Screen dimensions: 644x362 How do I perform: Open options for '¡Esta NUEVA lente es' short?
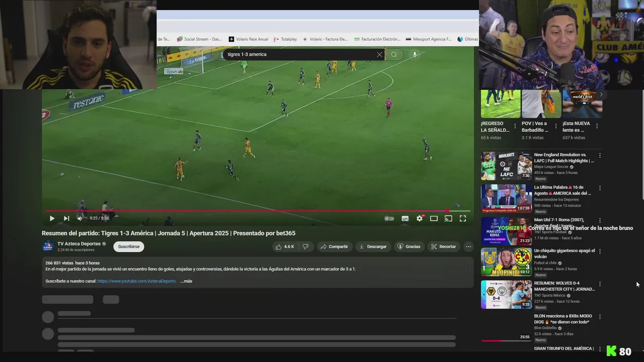(597, 126)
